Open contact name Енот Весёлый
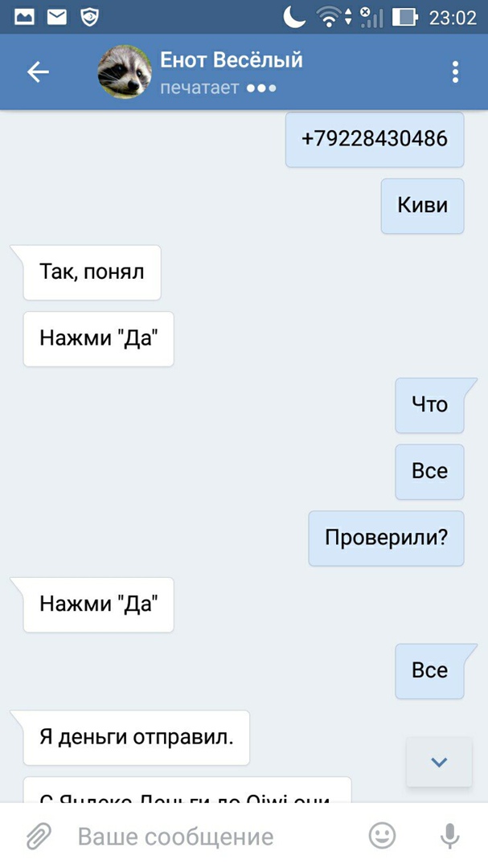The width and height of the screenshot is (488, 868). (232, 59)
